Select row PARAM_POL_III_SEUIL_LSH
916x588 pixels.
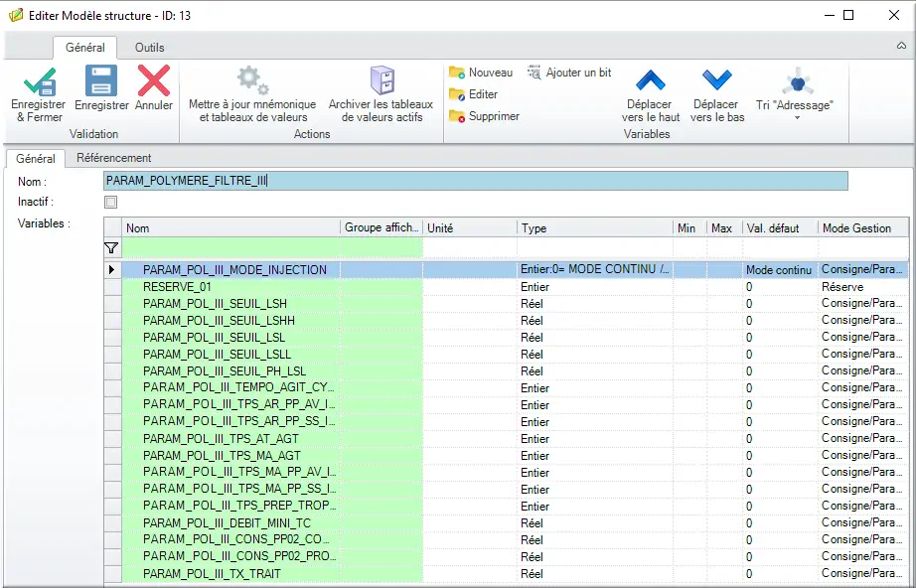(x=507, y=304)
